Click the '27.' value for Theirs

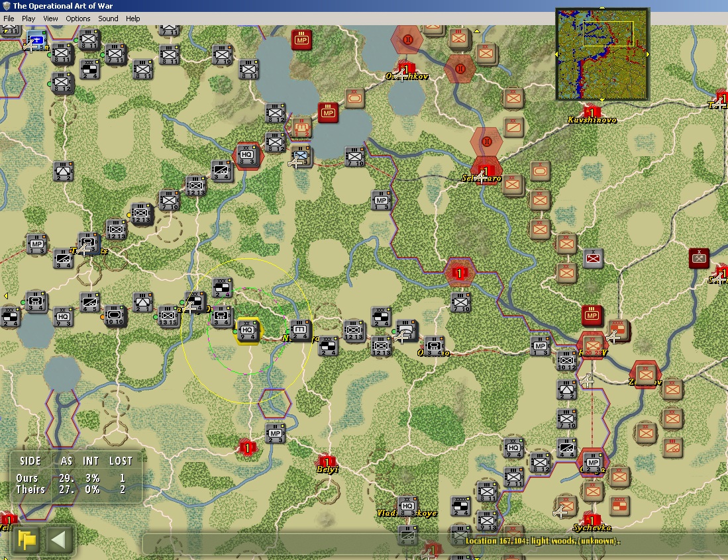tap(66, 489)
